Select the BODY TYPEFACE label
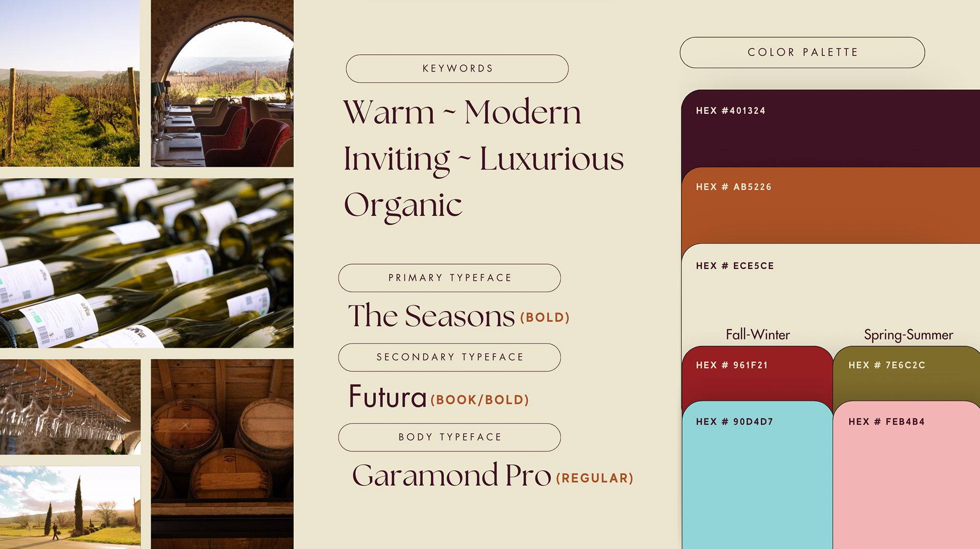This screenshot has width=980, height=549. click(449, 437)
